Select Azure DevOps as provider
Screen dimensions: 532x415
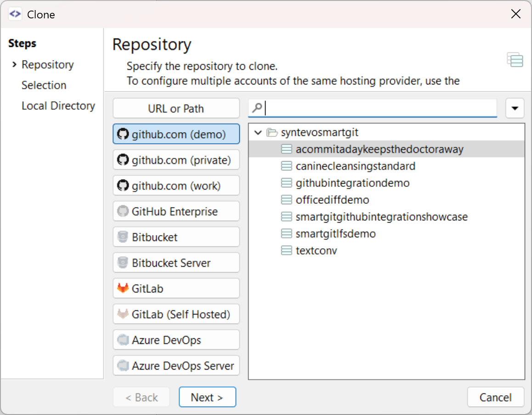[176, 340]
